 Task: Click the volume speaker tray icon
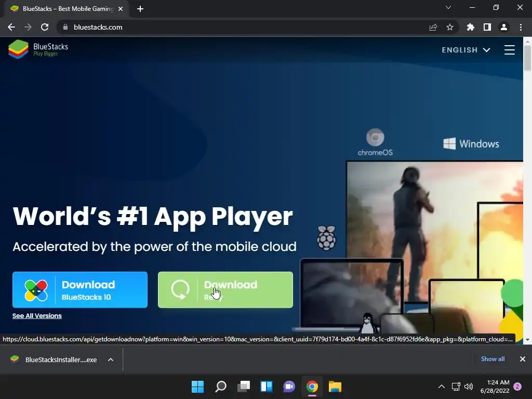click(469, 387)
